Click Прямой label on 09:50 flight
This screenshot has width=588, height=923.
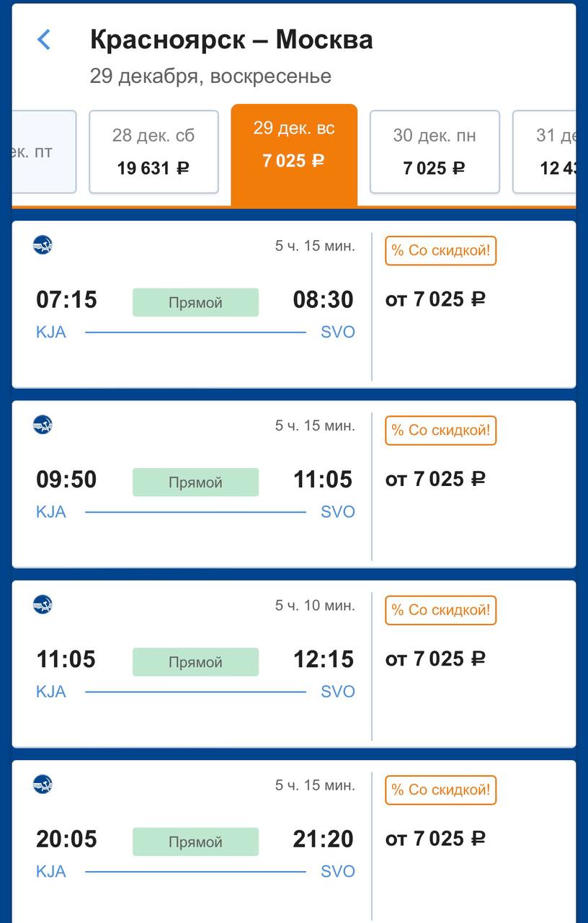195,482
